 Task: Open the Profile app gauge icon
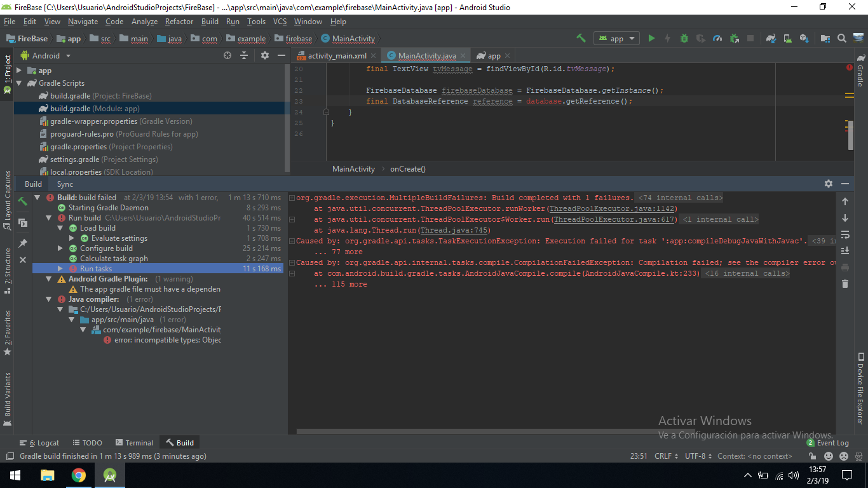[x=717, y=38]
